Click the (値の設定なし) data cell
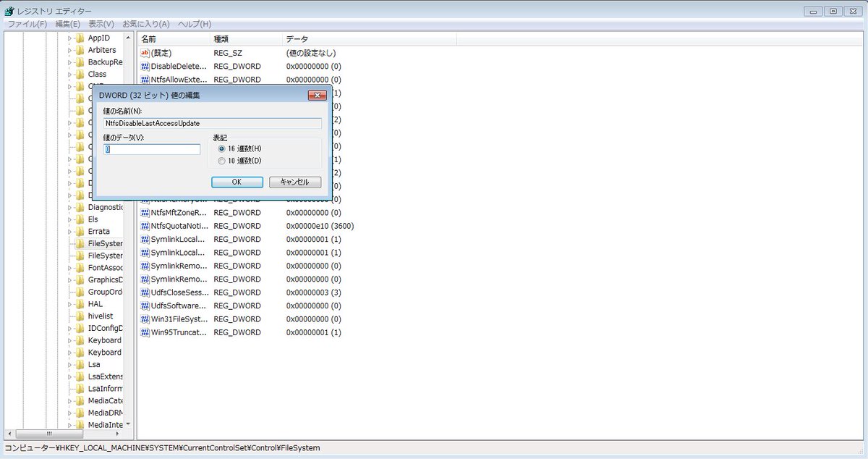Viewport: 868px width, 459px height. pyautogui.click(x=310, y=53)
